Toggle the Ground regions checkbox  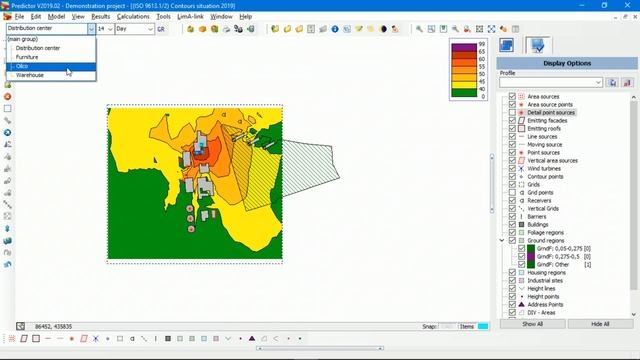pos(512,240)
